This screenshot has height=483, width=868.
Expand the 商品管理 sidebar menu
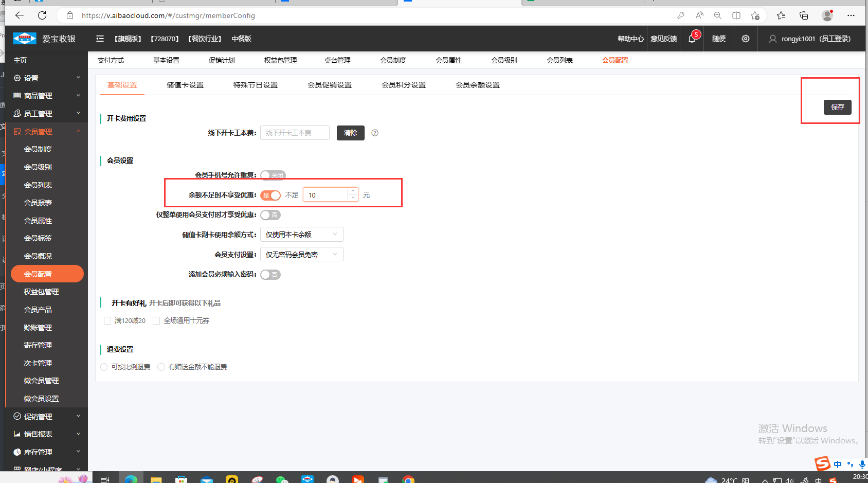coord(46,96)
